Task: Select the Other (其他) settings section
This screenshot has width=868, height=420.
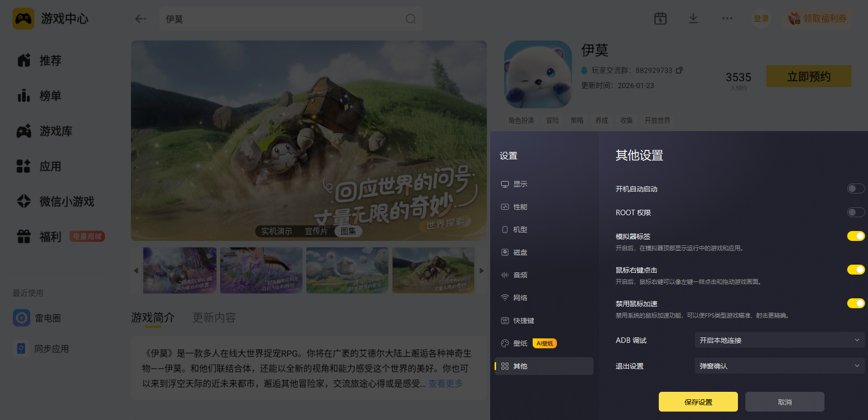Action: pyautogui.click(x=544, y=366)
